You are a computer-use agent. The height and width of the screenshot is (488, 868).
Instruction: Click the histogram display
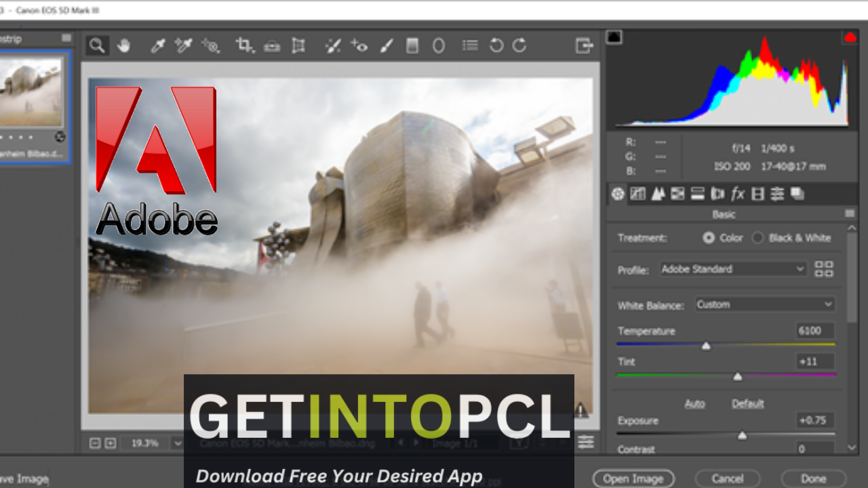(x=732, y=81)
